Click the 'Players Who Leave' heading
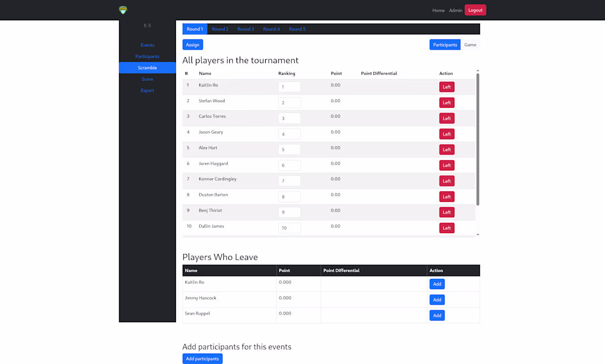 pyautogui.click(x=220, y=257)
